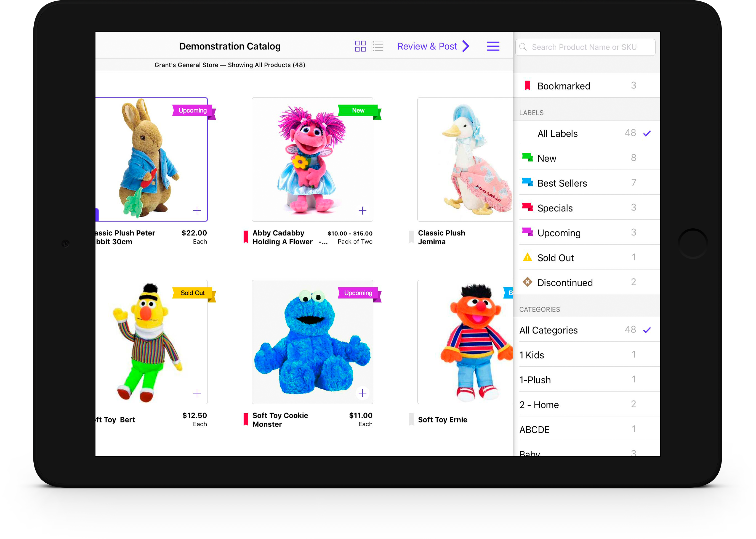Open the hamburger menu
Screen dimensions: 756x539
pyautogui.click(x=493, y=46)
